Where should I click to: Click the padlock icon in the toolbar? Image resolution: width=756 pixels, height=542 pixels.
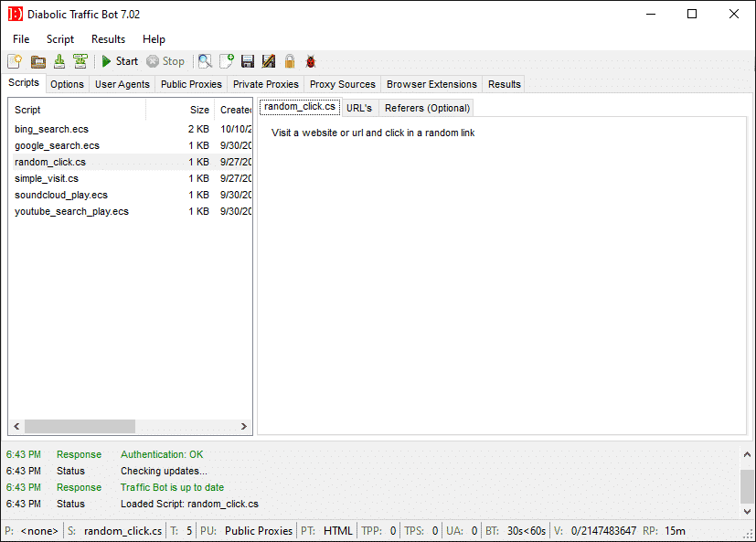coord(289,60)
